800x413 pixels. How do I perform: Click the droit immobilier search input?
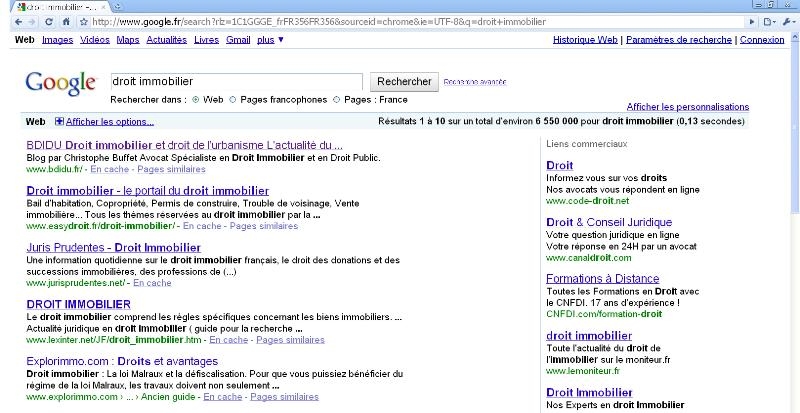[237, 82]
